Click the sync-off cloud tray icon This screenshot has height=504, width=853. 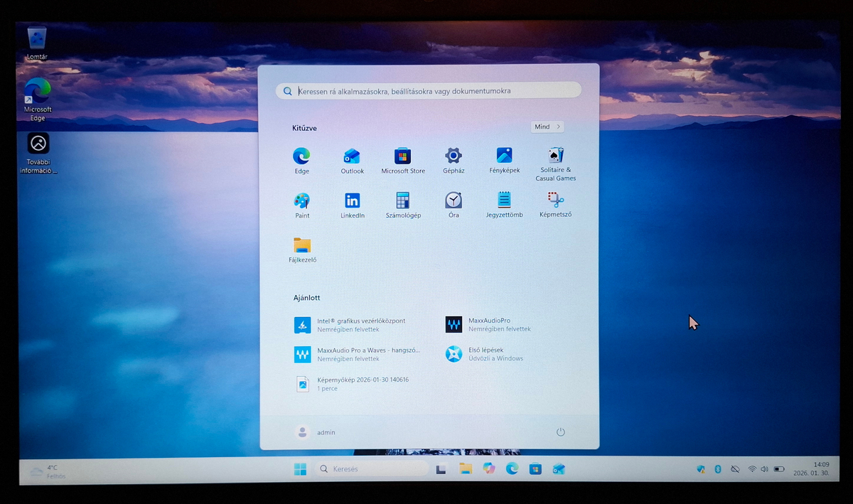click(735, 469)
